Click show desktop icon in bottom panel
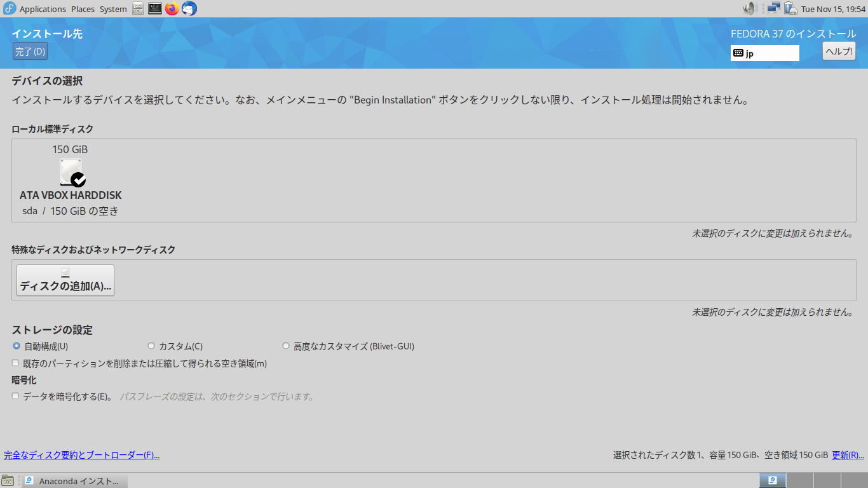868x488 pixels. 8,481
